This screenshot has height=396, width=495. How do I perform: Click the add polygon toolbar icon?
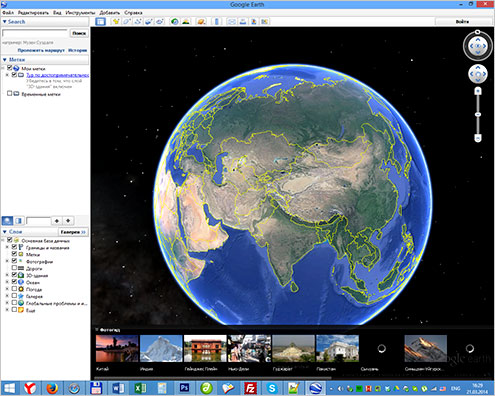(127, 22)
